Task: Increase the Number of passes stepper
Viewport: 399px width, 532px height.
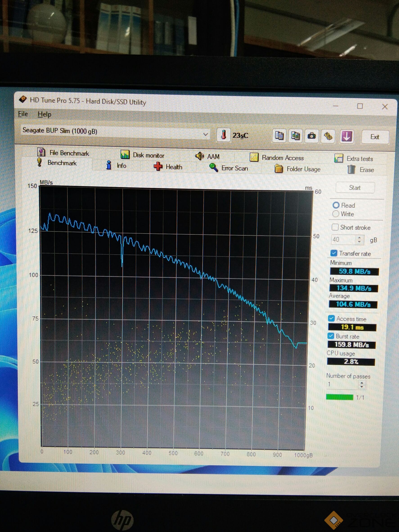Action: [362, 382]
